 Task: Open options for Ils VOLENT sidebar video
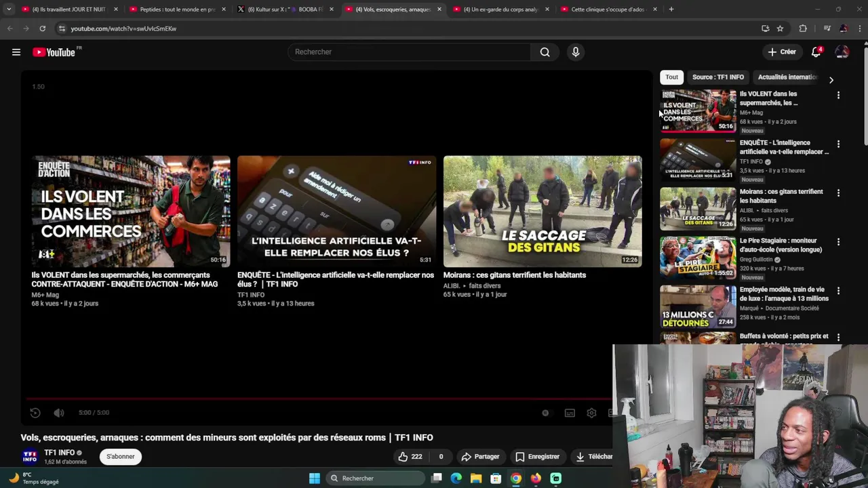tap(838, 96)
